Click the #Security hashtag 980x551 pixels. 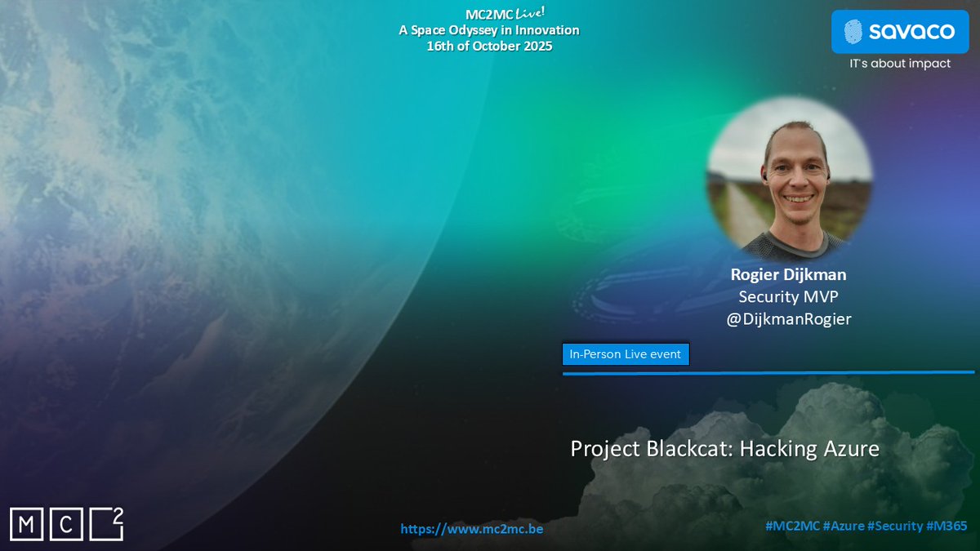(x=893, y=527)
